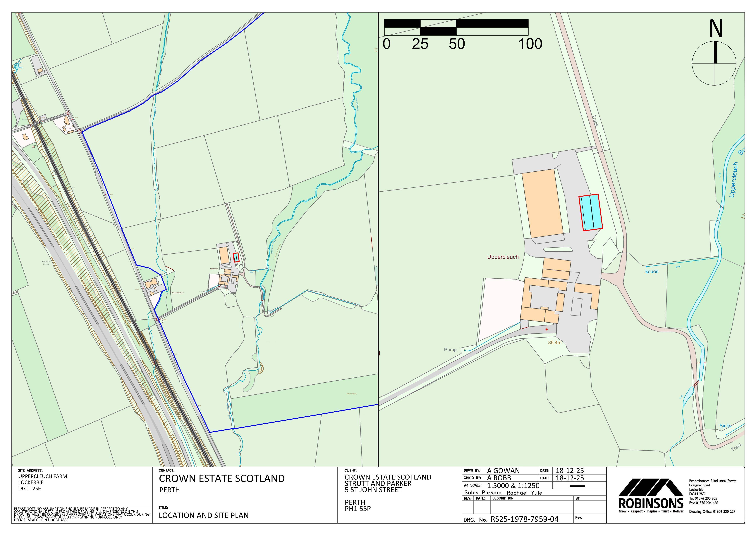Screen dimensions: 756x535
Task: Click the red-outlined building on the location map
Action: pyautogui.click(x=236, y=257)
